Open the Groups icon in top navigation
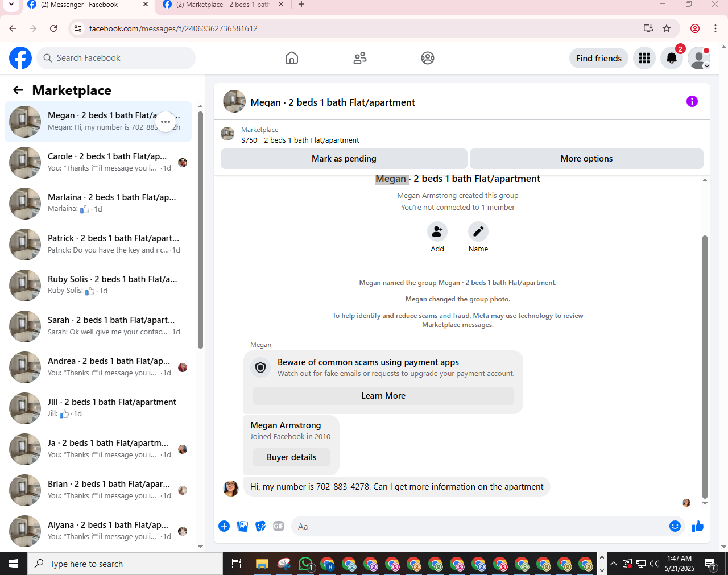The width and height of the screenshot is (728, 575). coord(428,58)
